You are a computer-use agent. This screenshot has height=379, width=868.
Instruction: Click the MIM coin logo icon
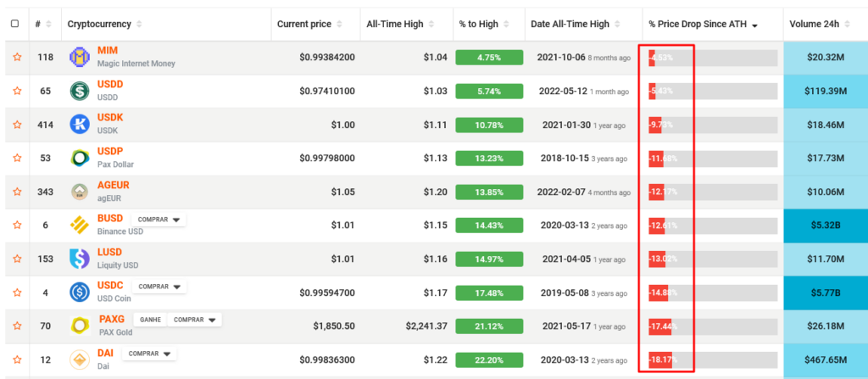pos(80,57)
